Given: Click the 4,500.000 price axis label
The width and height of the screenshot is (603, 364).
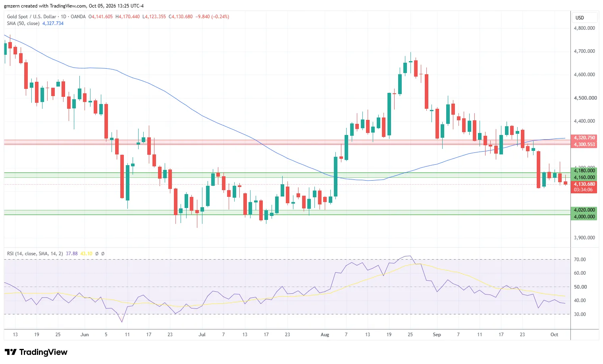Looking at the screenshot, I should [x=585, y=98].
